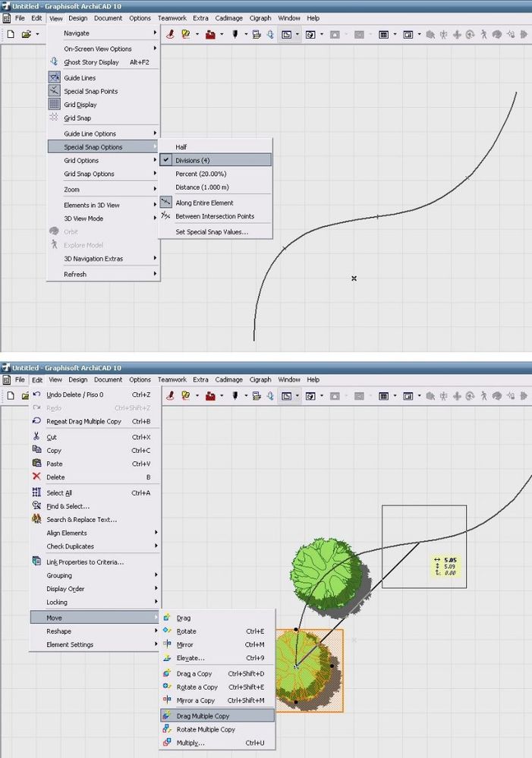Open Link Properties to Criteria… dialog

pyautogui.click(x=95, y=562)
